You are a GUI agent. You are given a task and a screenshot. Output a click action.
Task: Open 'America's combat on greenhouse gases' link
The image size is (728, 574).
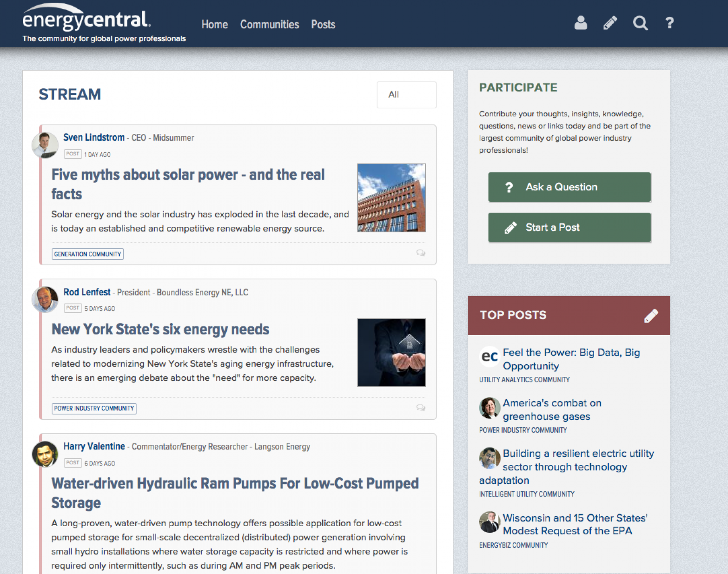(x=552, y=409)
